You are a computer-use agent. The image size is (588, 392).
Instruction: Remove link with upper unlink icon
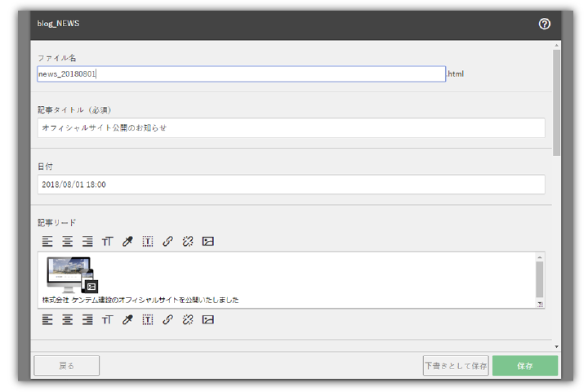(188, 241)
